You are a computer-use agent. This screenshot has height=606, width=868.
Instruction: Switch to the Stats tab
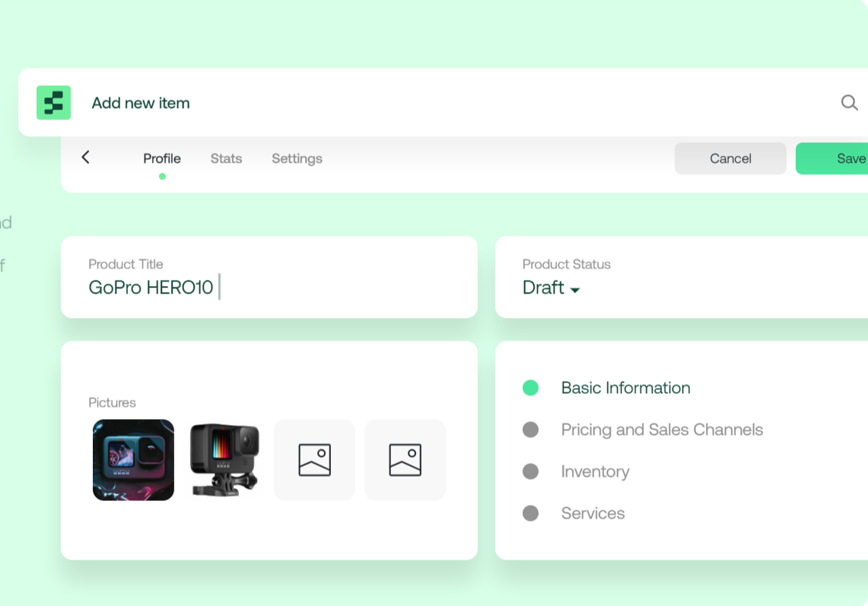tap(226, 158)
